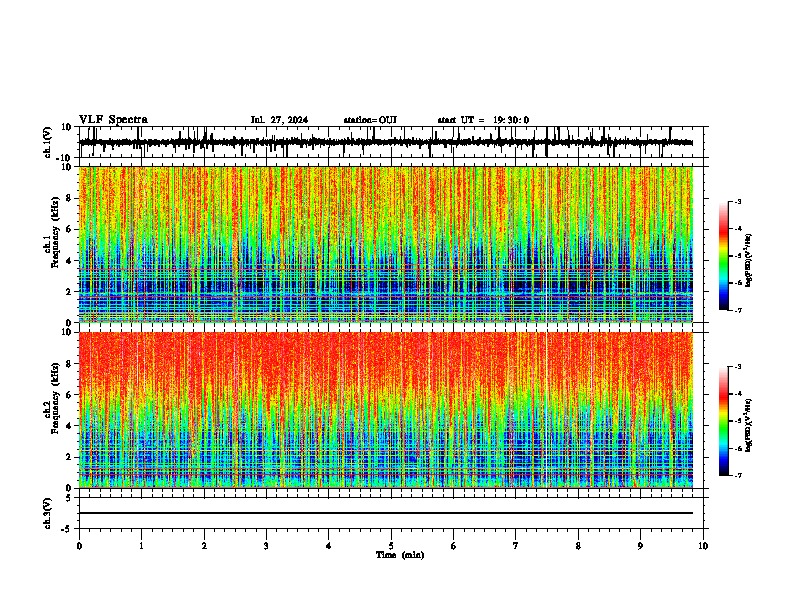
Task: Click the "start UT = 19:30:0" header text
Action: pos(483,120)
